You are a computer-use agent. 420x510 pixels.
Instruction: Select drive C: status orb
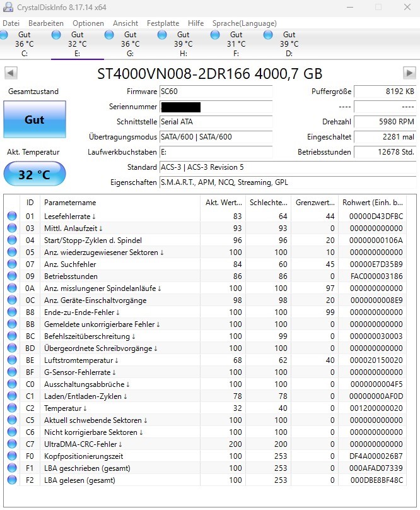3,35
